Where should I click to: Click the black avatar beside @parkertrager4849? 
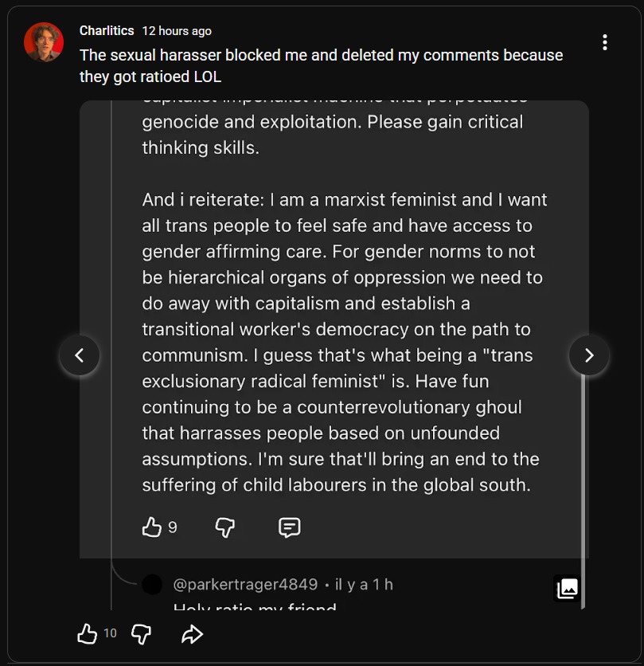[152, 585]
